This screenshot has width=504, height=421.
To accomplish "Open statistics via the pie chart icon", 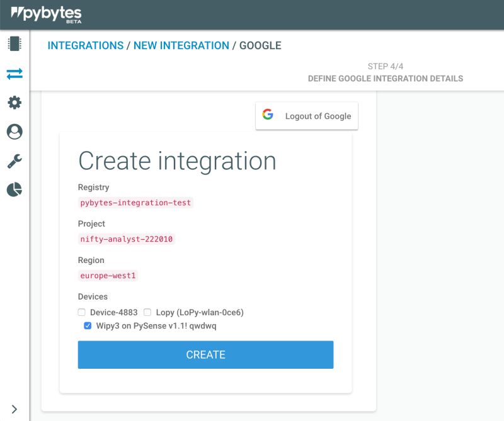I will tap(15, 189).
